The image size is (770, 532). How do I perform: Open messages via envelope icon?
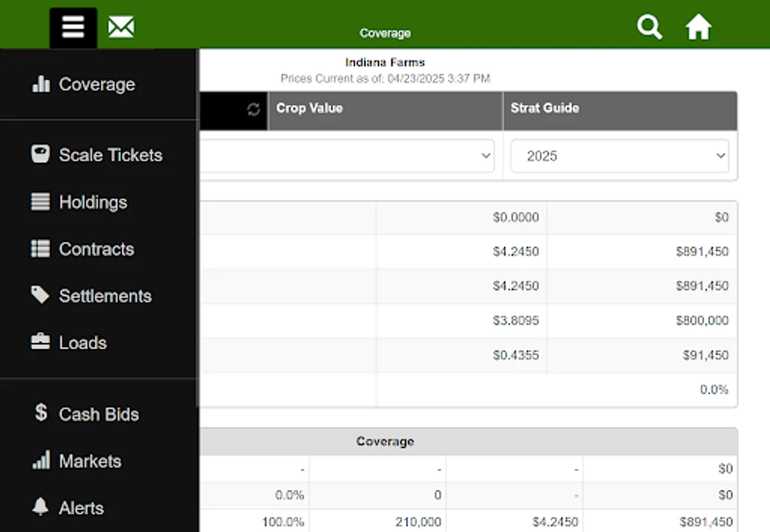click(121, 27)
